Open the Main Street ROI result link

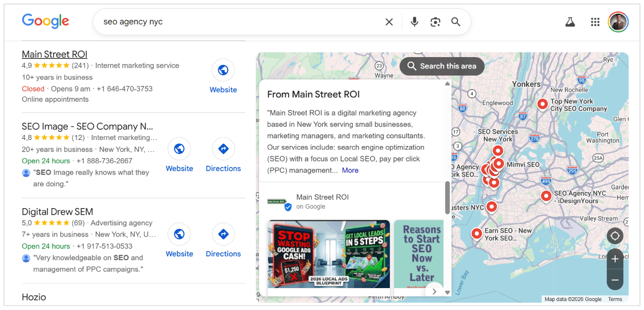coord(55,54)
